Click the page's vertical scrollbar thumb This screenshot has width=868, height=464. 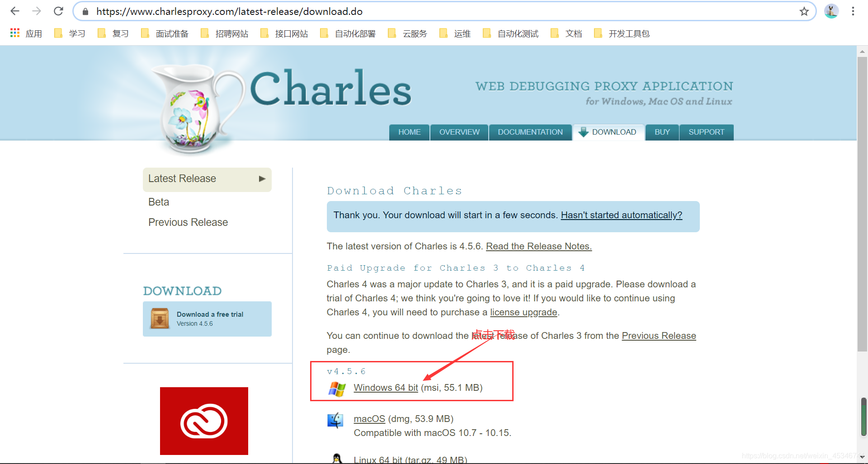[x=862, y=203]
